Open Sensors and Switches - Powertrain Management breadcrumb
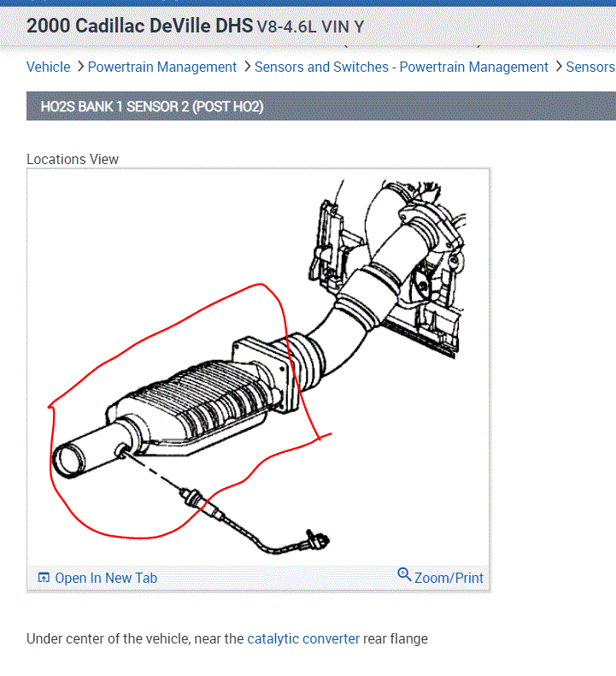616x676 pixels. click(x=402, y=68)
